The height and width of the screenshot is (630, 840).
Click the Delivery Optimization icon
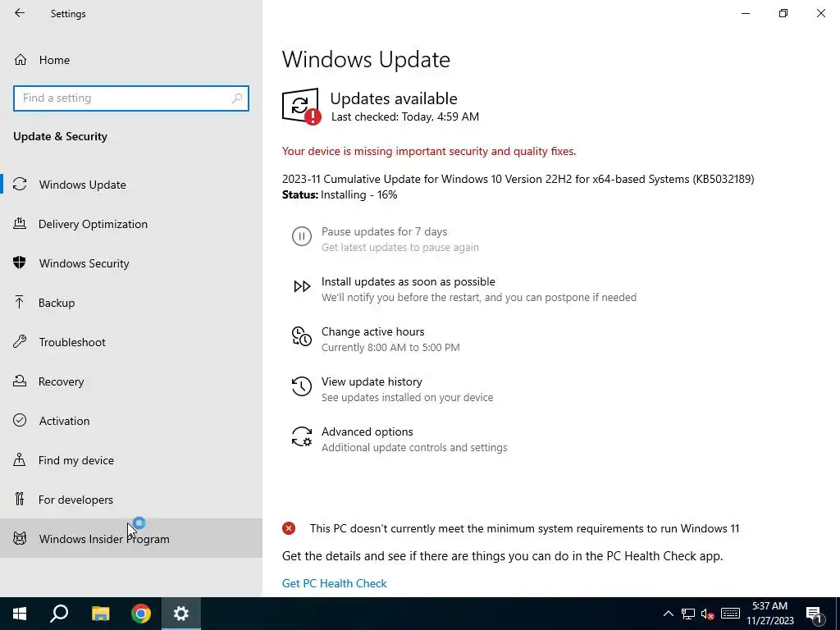[20, 224]
